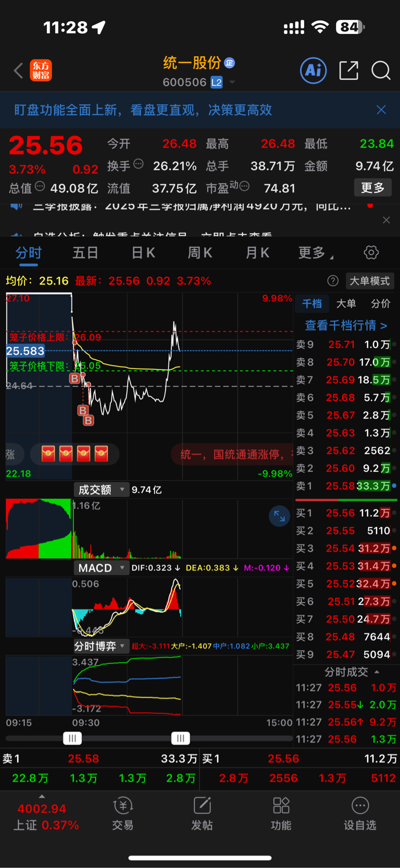Select the 大单 tab
The width and height of the screenshot is (400, 868).
[346, 304]
